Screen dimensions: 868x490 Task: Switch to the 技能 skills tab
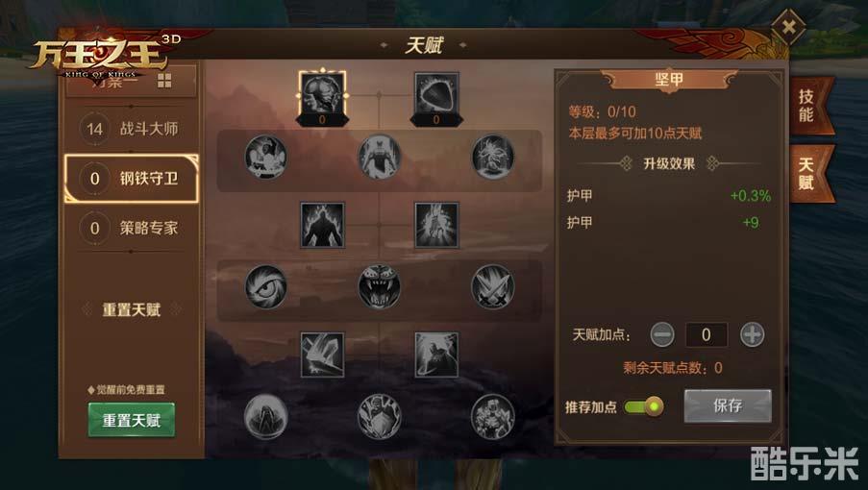[x=807, y=106]
